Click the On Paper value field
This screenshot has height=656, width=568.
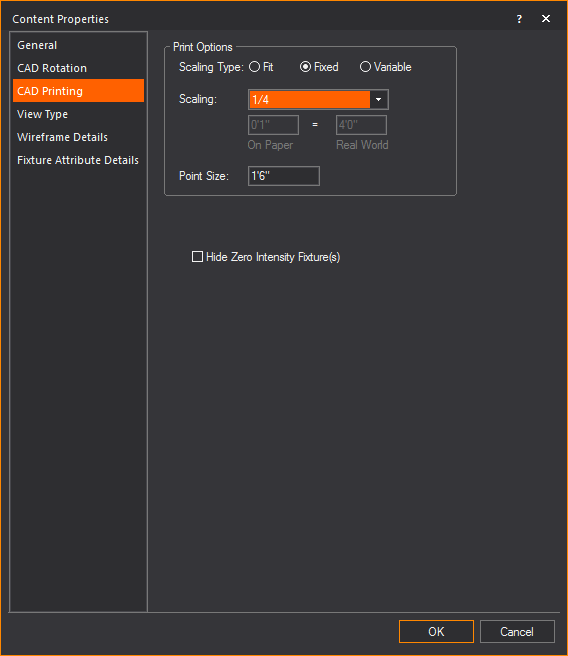(x=273, y=125)
